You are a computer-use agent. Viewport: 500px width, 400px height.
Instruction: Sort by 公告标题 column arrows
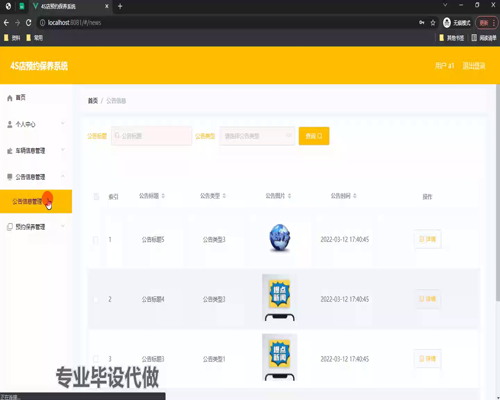coord(163,196)
